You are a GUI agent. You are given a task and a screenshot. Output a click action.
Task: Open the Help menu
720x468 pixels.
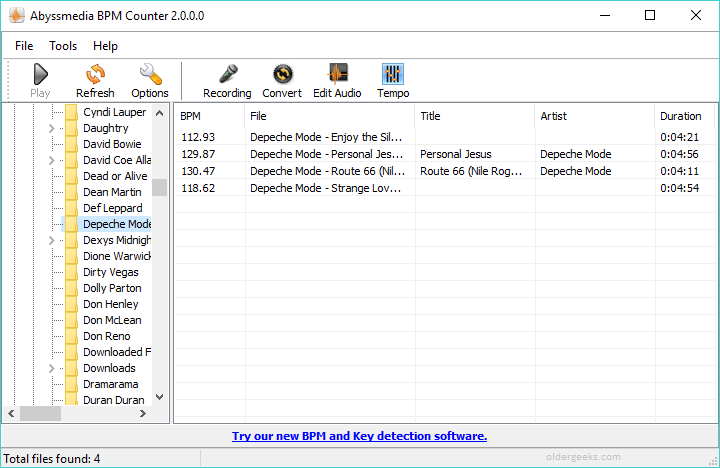point(105,46)
